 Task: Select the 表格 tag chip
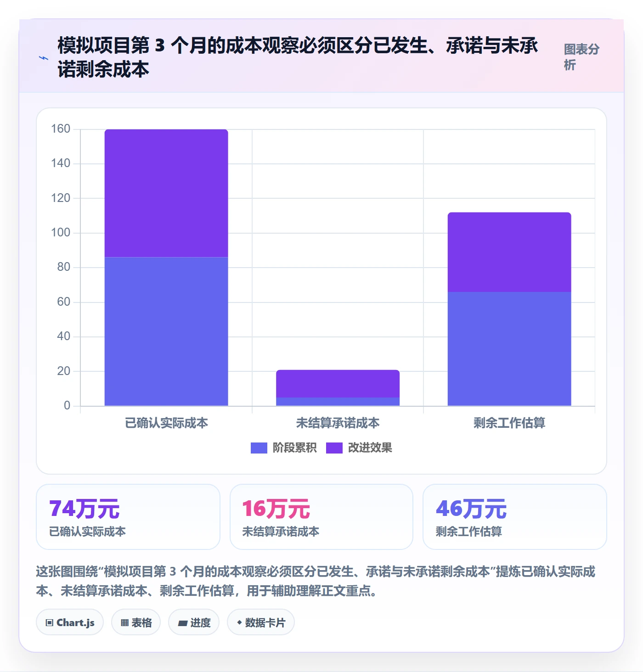coord(136,622)
